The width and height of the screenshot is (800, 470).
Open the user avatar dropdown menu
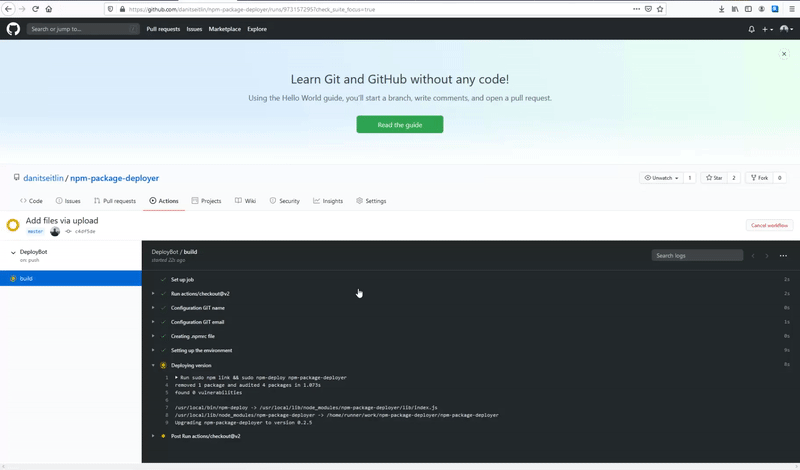(787, 29)
